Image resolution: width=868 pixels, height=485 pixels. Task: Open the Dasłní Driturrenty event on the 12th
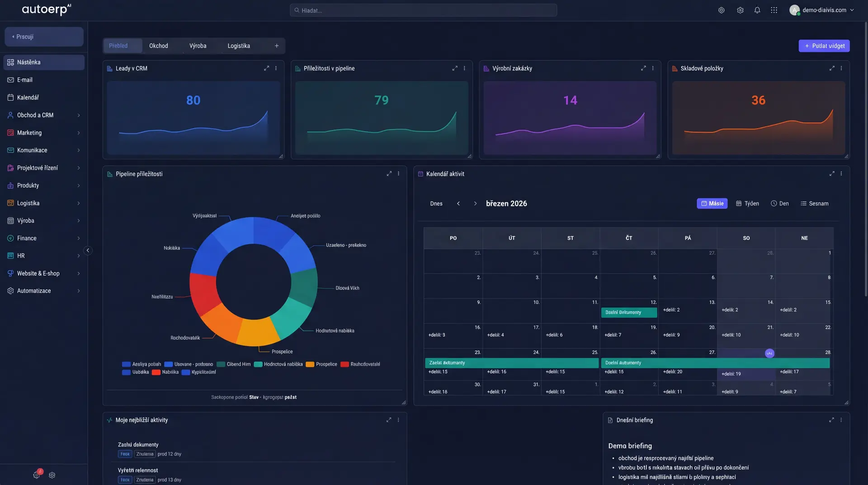click(629, 313)
